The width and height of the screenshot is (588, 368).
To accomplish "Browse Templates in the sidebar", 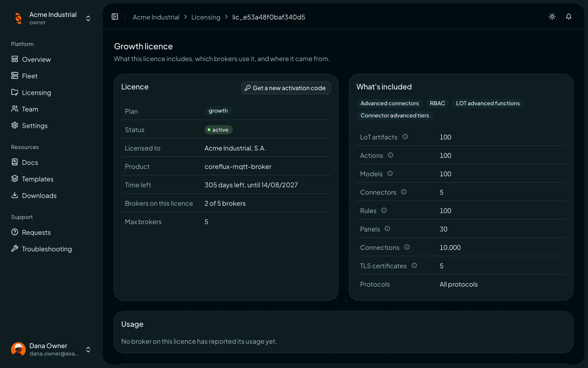I will 51,179.
